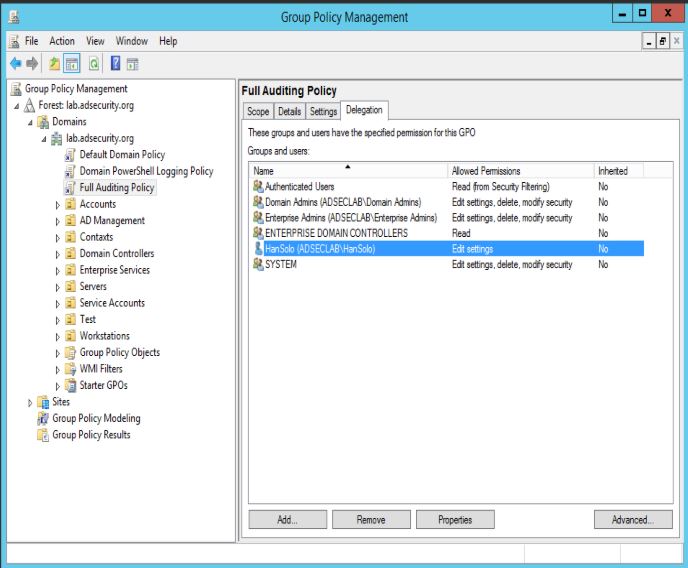Expand the AD Management OU node
This screenshot has width=688, height=568.
click(x=57, y=221)
